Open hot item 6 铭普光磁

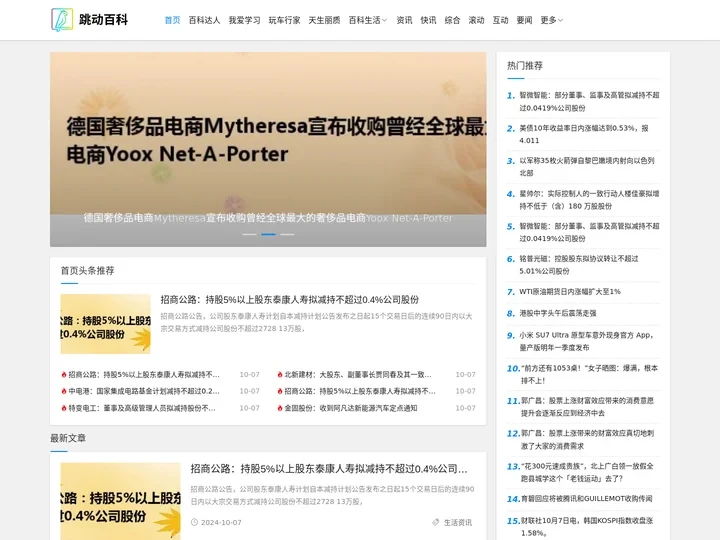[x=579, y=265]
